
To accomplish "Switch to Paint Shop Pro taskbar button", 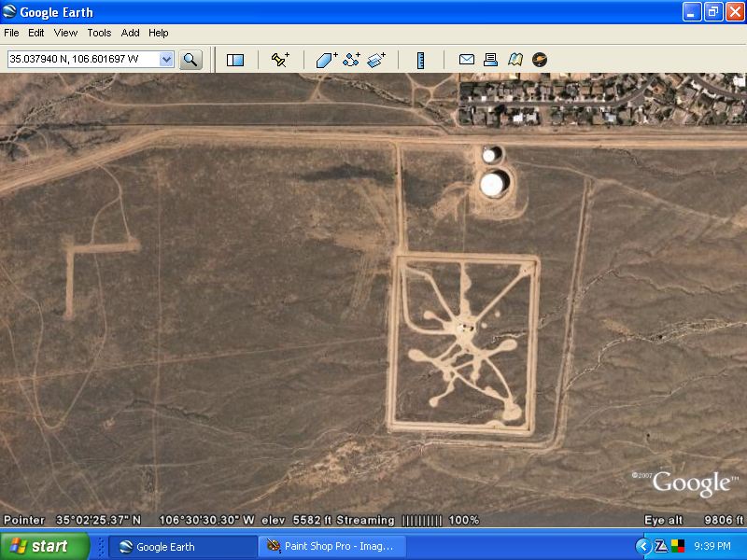I will coord(332,547).
